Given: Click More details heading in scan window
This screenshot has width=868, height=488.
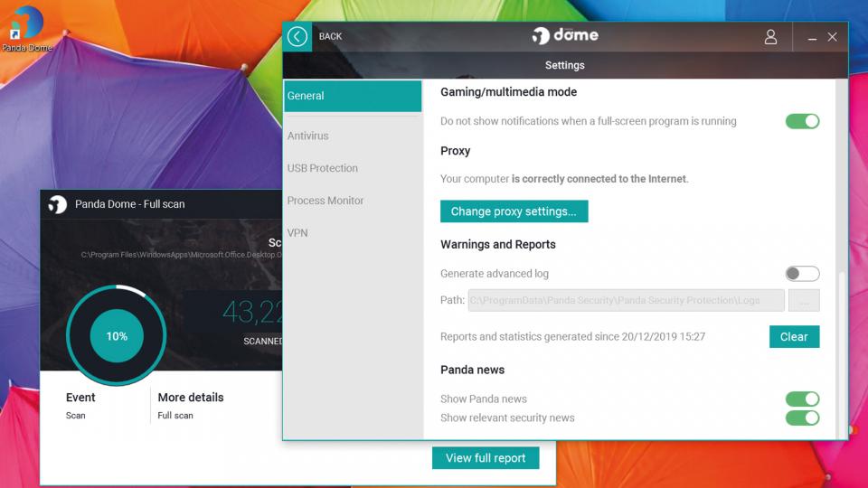Looking at the screenshot, I should pyautogui.click(x=191, y=398).
